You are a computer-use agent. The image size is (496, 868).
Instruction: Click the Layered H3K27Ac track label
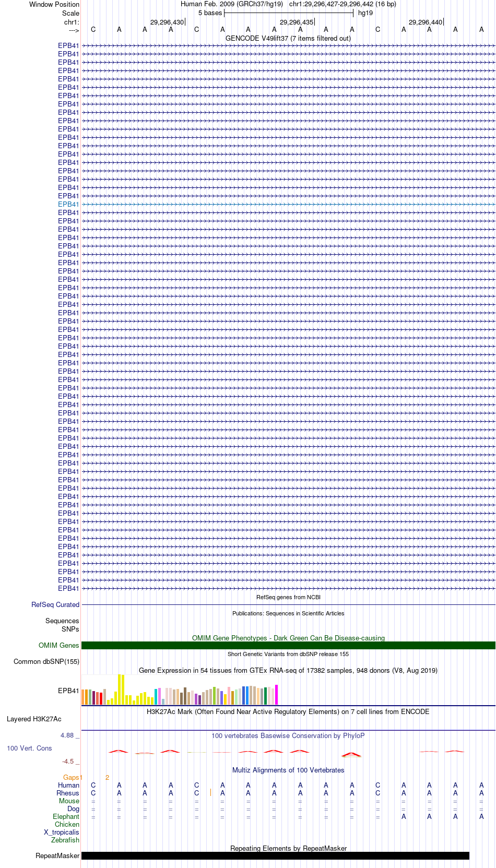click(34, 719)
